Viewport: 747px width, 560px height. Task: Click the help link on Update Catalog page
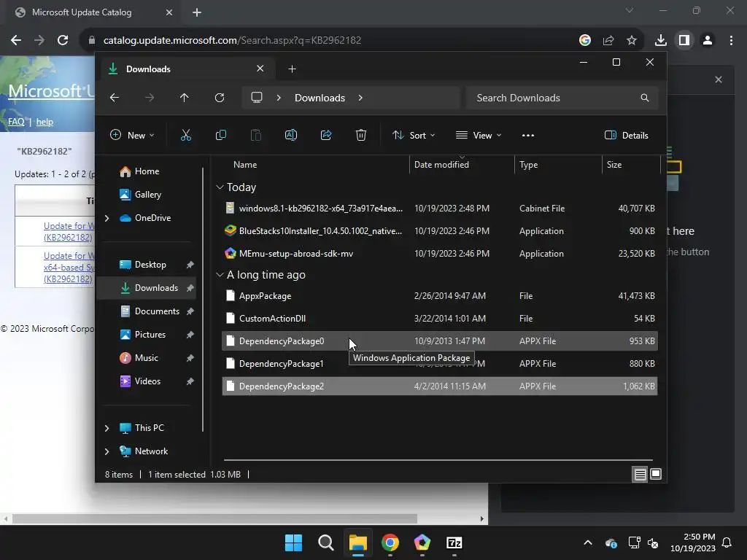pyautogui.click(x=44, y=122)
